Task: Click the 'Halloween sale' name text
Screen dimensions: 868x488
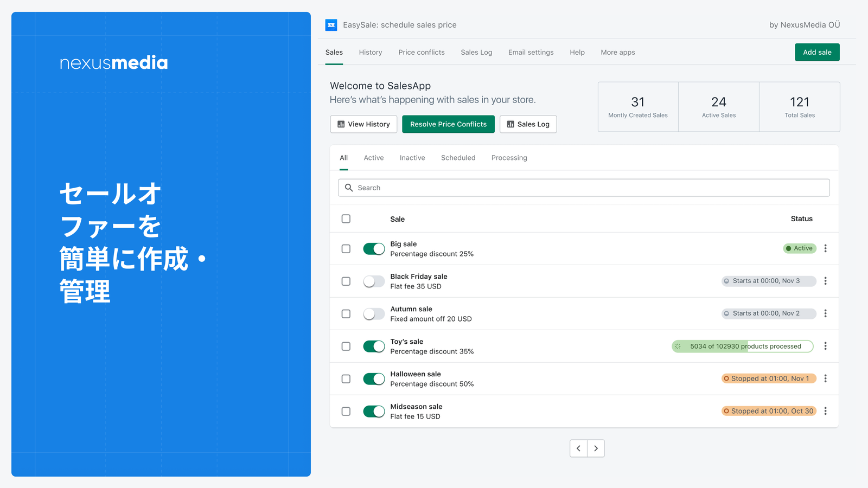Action: click(x=416, y=374)
